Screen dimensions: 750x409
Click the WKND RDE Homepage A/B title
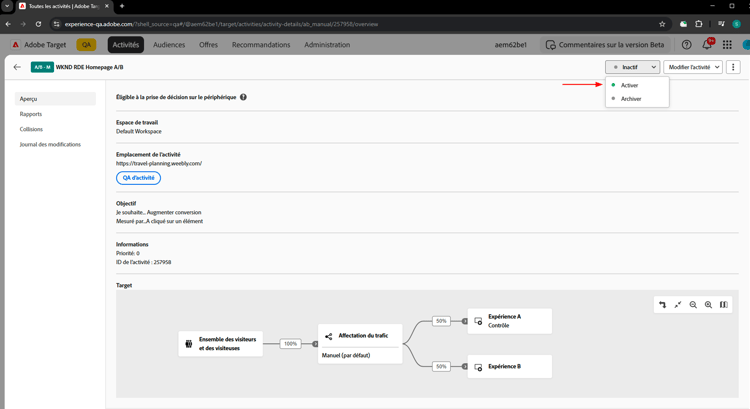pos(89,67)
